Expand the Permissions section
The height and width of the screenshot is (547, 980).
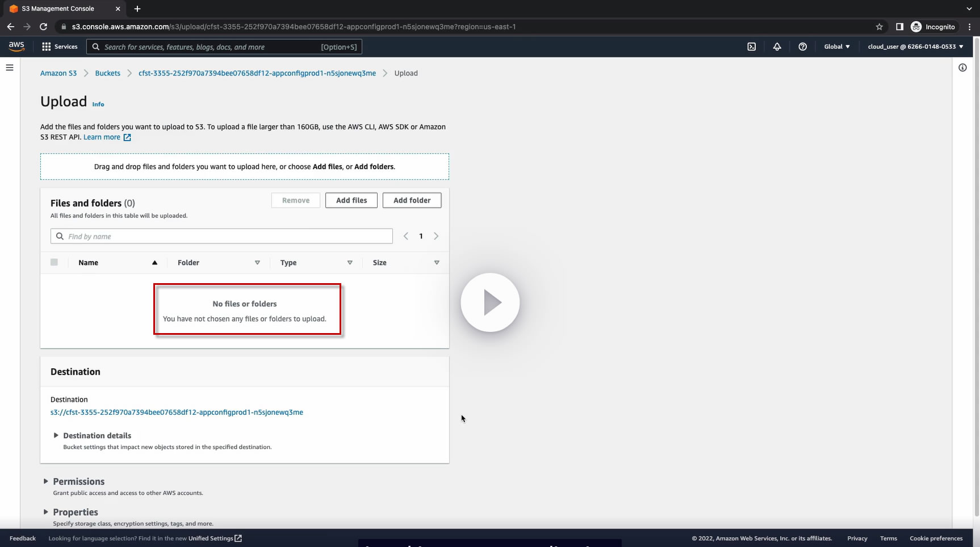click(74, 481)
